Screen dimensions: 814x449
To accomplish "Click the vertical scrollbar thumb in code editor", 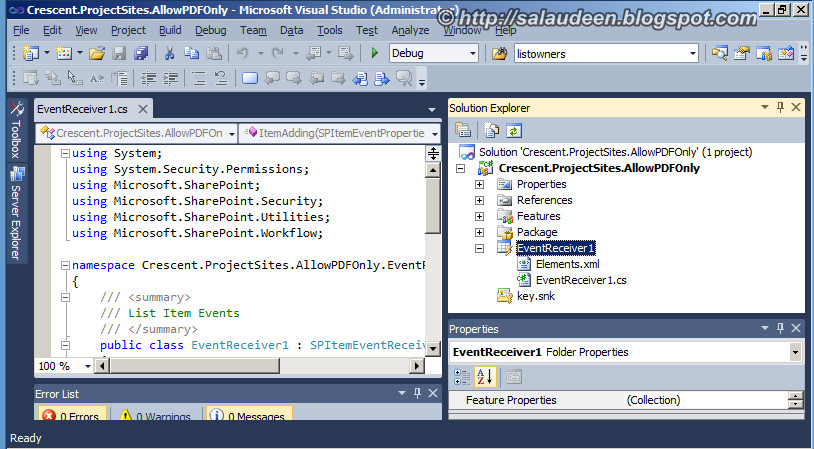I will (x=433, y=206).
